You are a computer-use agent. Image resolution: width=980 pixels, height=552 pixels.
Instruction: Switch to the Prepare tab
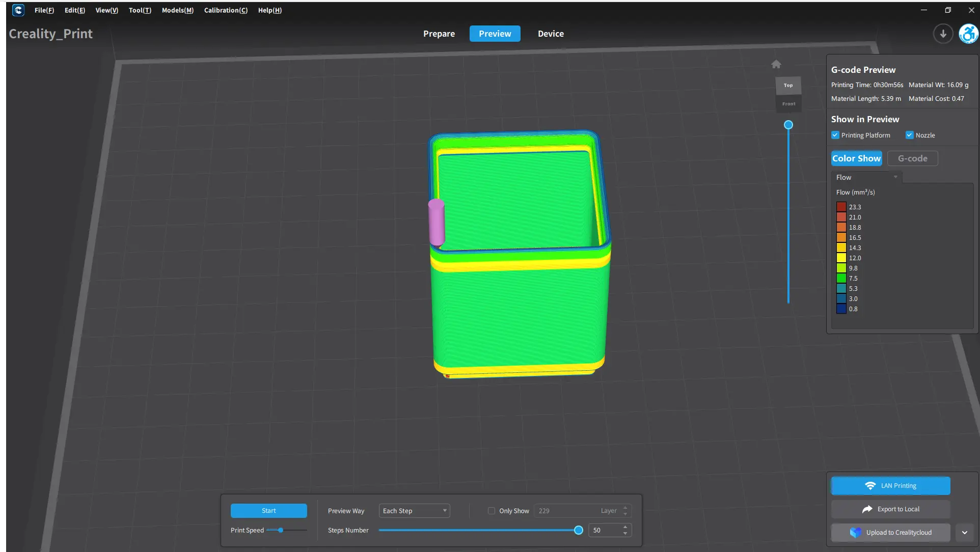pyautogui.click(x=439, y=34)
